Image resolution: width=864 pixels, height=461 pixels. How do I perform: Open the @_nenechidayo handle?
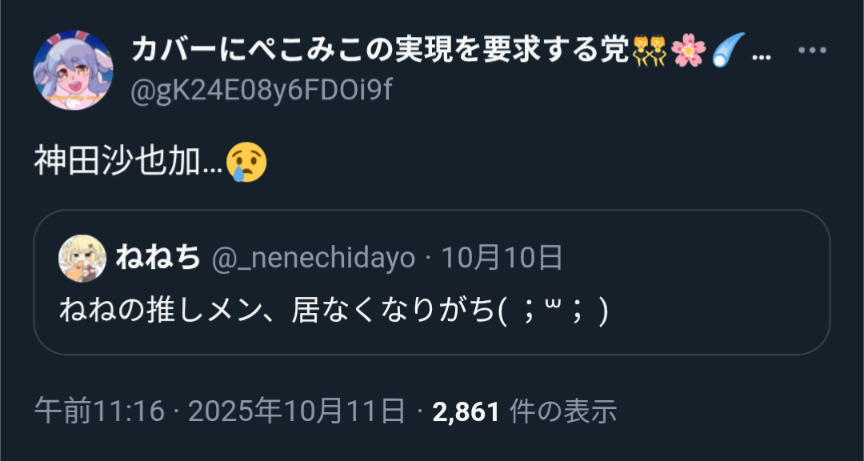[x=313, y=258]
